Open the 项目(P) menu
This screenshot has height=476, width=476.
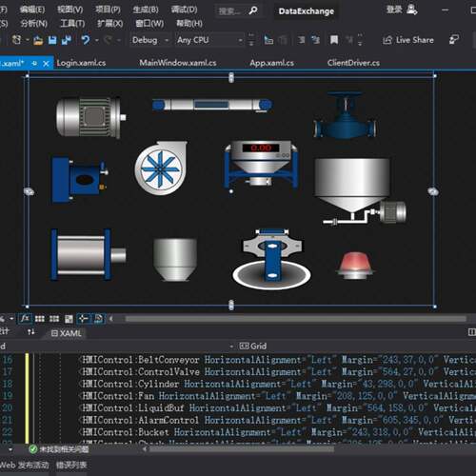tap(108, 10)
